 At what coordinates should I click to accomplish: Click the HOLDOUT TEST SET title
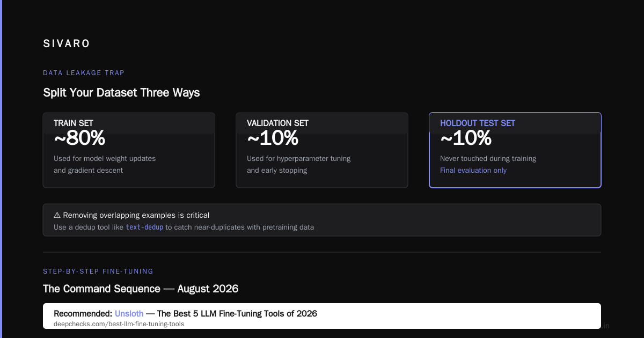[x=478, y=123]
